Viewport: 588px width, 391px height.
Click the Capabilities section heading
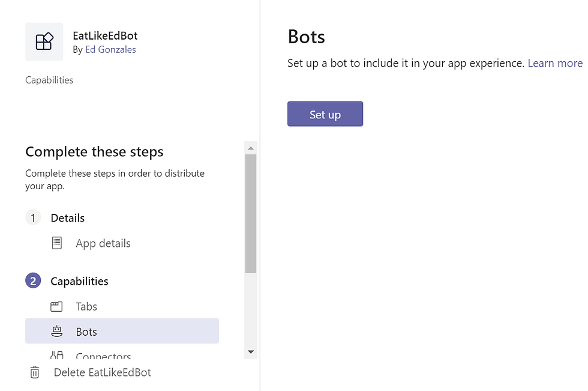[79, 281]
